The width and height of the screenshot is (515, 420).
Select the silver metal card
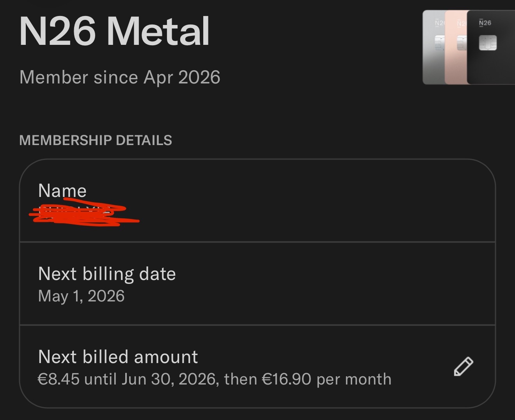pos(434,47)
